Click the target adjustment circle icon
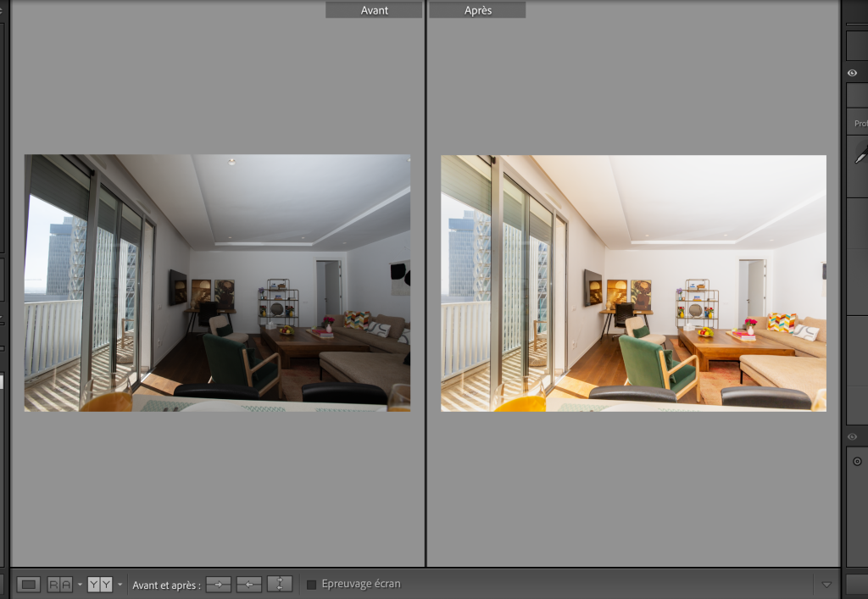868x599 pixels. click(857, 462)
